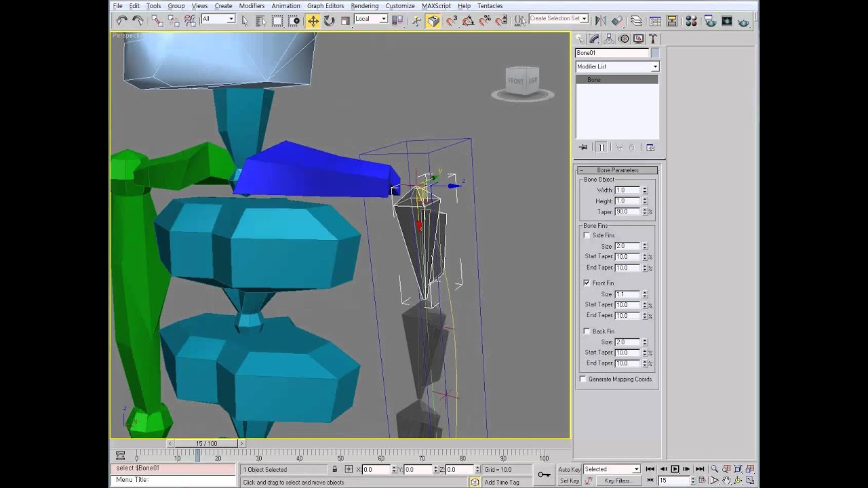Activate the Select and Scale tool
Screen dimensions: 868x488
pyautogui.click(x=345, y=21)
